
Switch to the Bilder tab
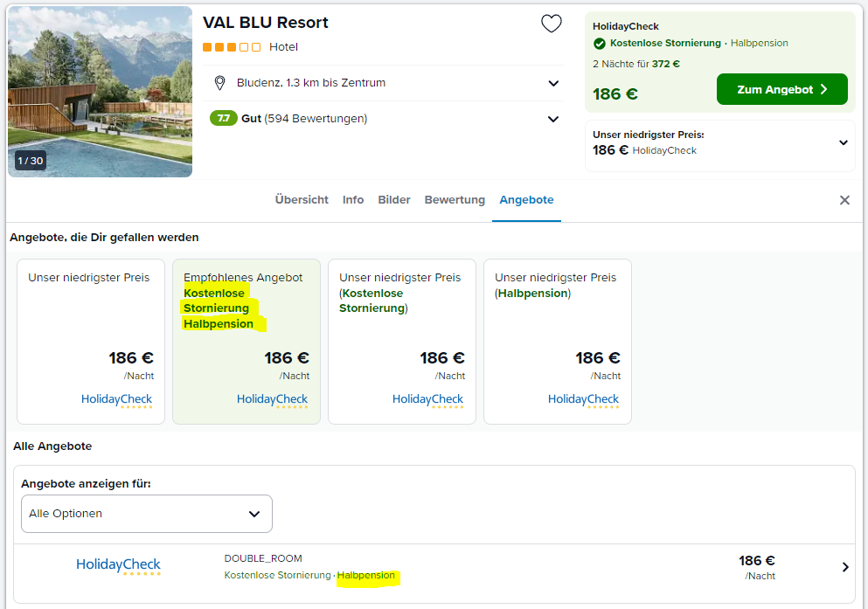(394, 200)
